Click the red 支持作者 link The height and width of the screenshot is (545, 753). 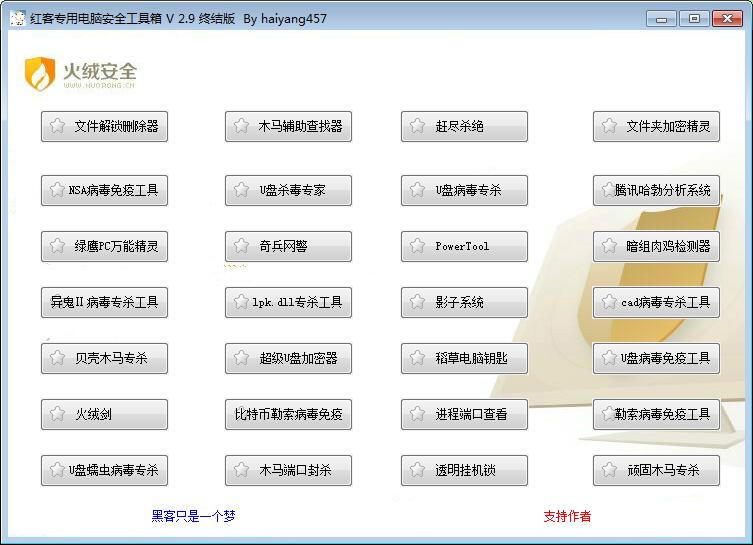point(567,516)
